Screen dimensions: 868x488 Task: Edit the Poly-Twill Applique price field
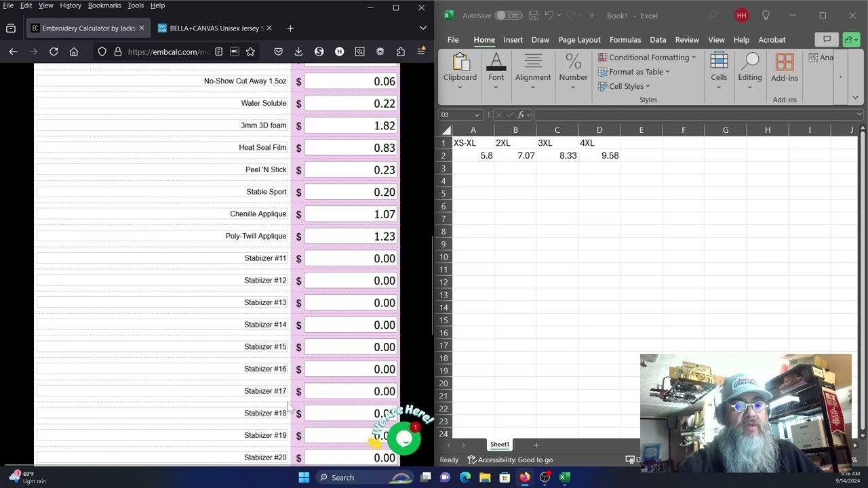(351, 237)
